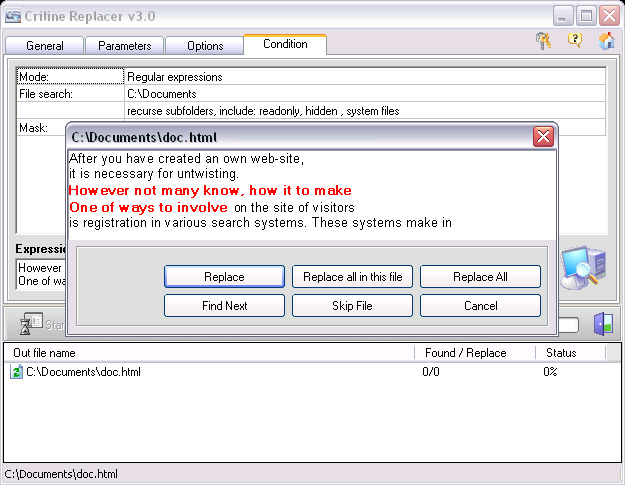Image resolution: width=625 pixels, height=485 pixels.
Task: Click the 0/0 found/replace value
Action: (431, 372)
